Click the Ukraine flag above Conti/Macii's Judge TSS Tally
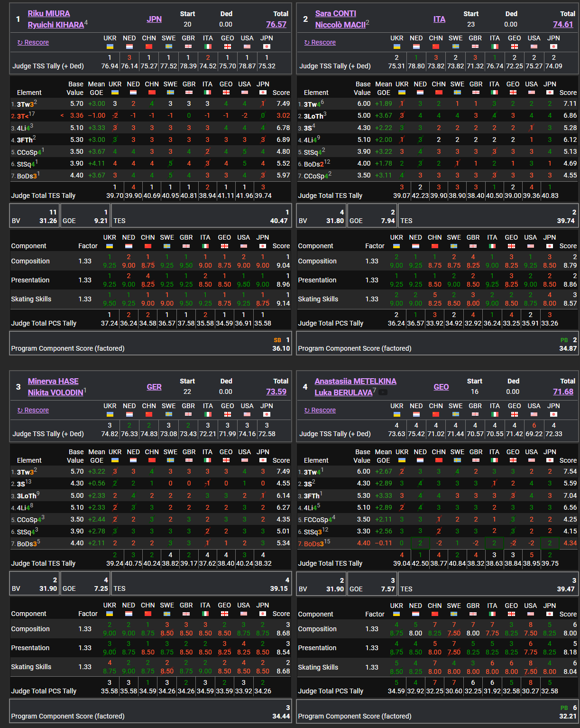The width and height of the screenshot is (580, 728). coord(396,47)
